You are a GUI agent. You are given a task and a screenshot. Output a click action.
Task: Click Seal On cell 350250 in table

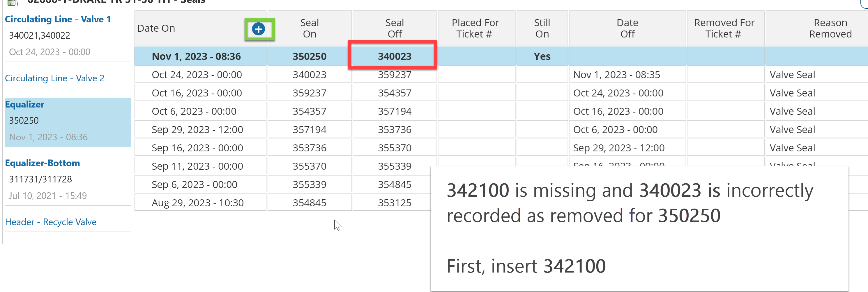click(x=309, y=57)
